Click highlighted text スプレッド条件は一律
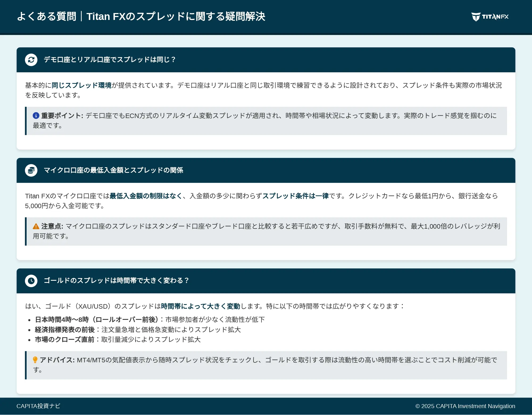This screenshot has height=415, width=532. pyautogui.click(x=296, y=196)
